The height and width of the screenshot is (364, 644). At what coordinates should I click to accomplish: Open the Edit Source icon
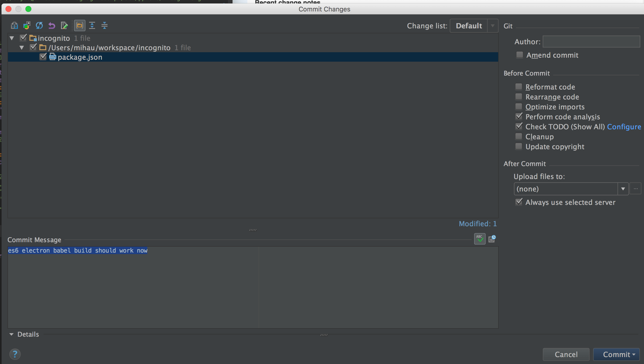[64, 25]
